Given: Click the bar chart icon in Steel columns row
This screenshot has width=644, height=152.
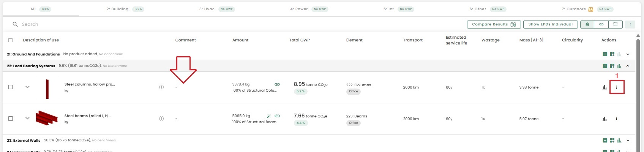Looking at the screenshot, I should point(605,87).
